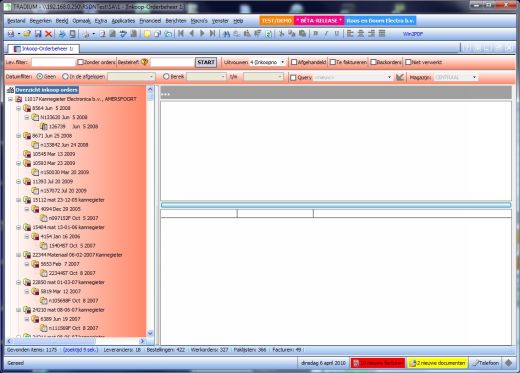
Task: Select the Bereik date filter radio button
Action: 166,76
